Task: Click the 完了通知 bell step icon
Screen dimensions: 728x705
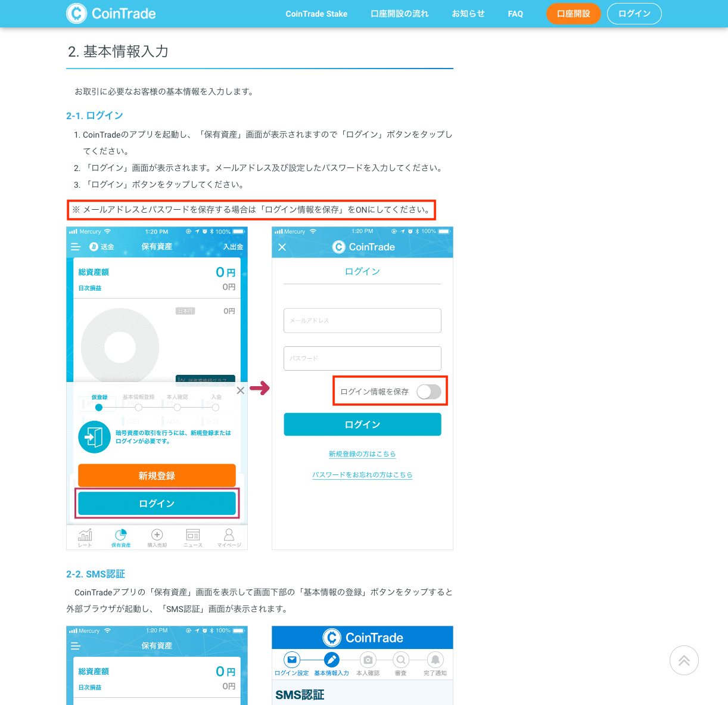Action: coord(435,660)
